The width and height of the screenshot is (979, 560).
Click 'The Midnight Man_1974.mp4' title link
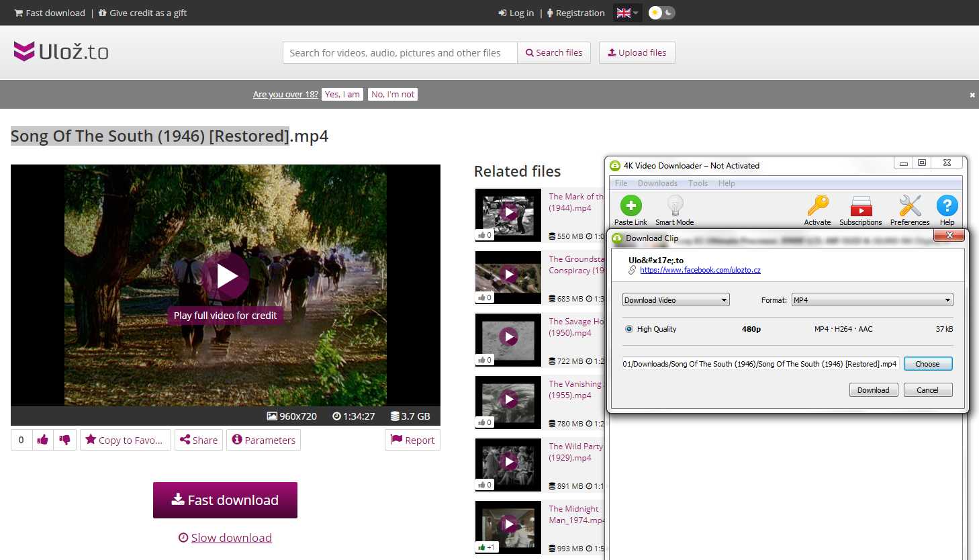(x=576, y=514)
